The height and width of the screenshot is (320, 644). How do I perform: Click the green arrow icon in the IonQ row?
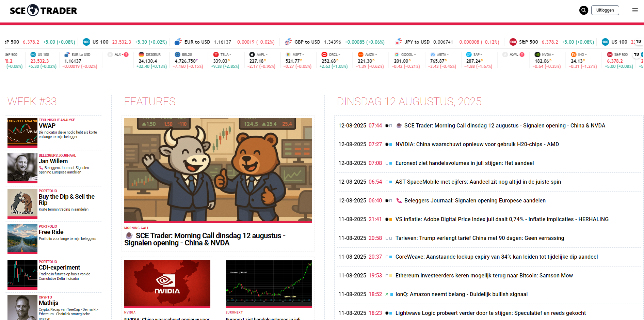pyautogui.click(x=387, y=294)
